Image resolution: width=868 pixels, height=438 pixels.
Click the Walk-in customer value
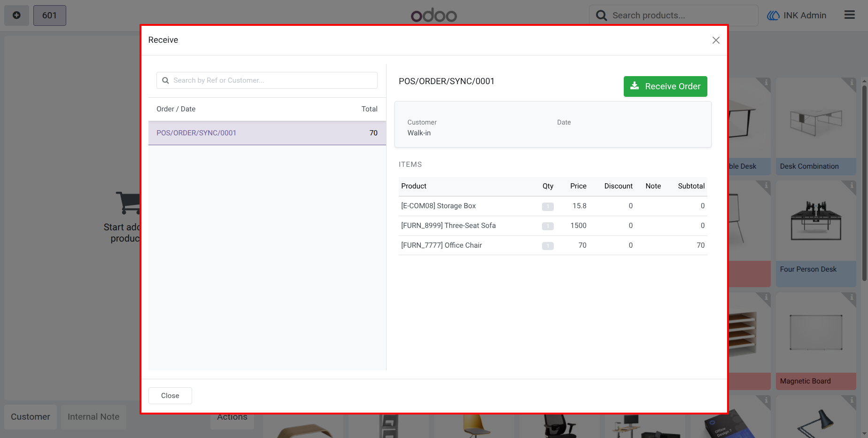pyautogui.click(x=419, y=133)
